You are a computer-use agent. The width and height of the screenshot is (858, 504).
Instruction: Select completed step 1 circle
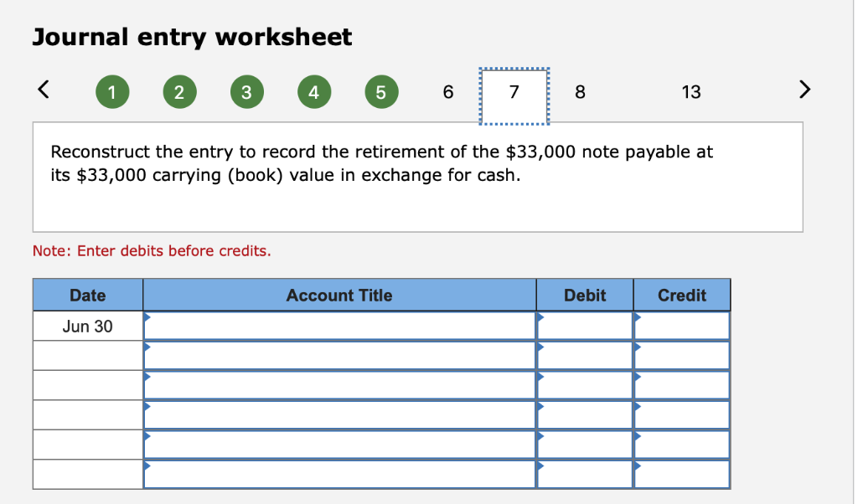[x=112, y=92]
